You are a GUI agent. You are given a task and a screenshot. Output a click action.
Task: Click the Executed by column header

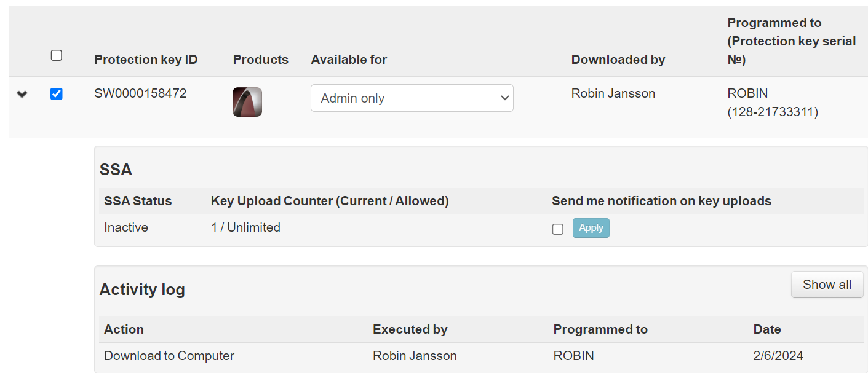pos(410,329)
